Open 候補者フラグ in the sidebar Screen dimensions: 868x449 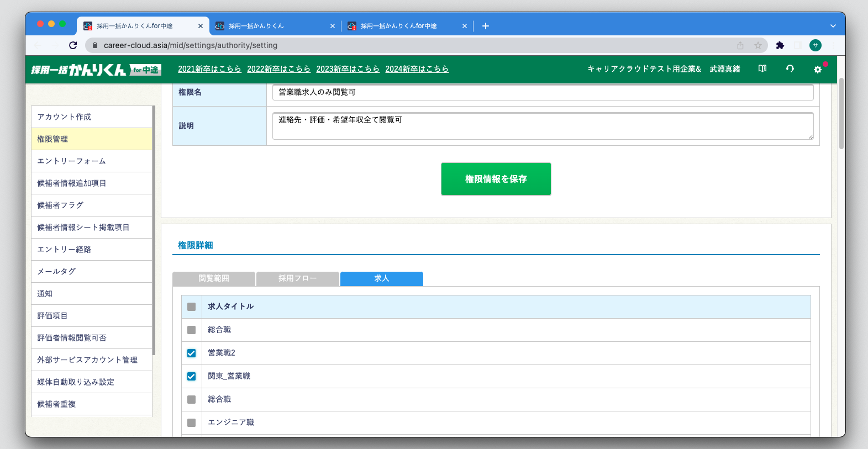92,205
